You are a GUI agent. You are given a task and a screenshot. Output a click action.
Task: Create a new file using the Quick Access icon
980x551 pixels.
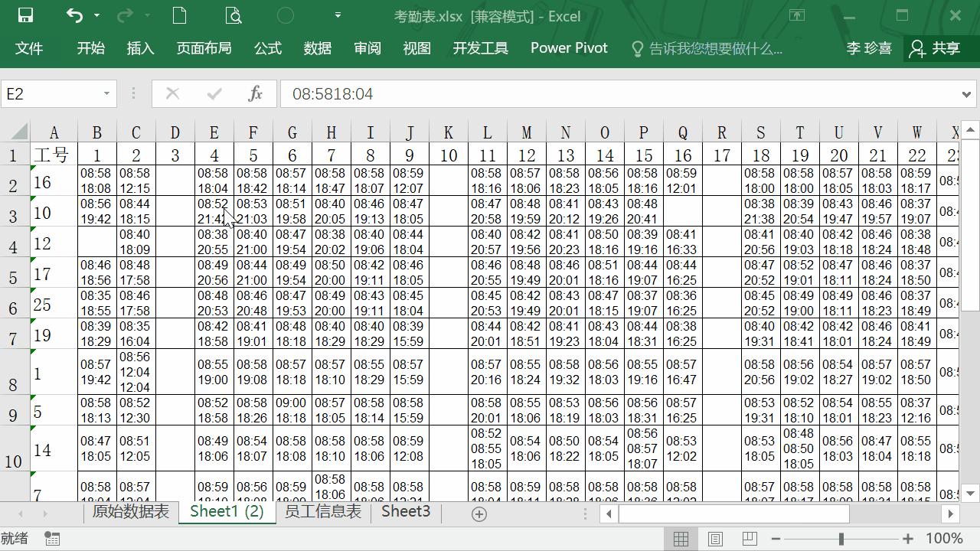(178, 15)
